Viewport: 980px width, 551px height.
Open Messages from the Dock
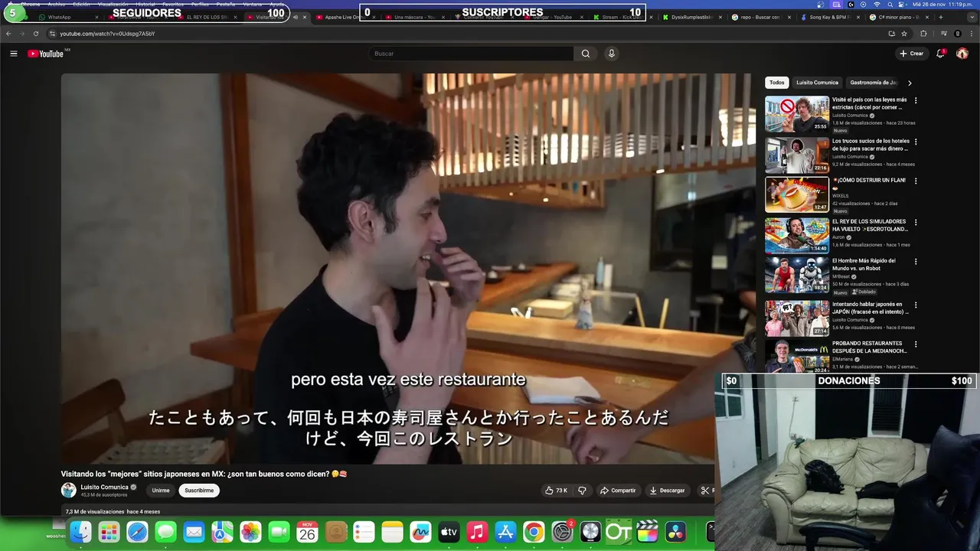(x=165, y=532)
